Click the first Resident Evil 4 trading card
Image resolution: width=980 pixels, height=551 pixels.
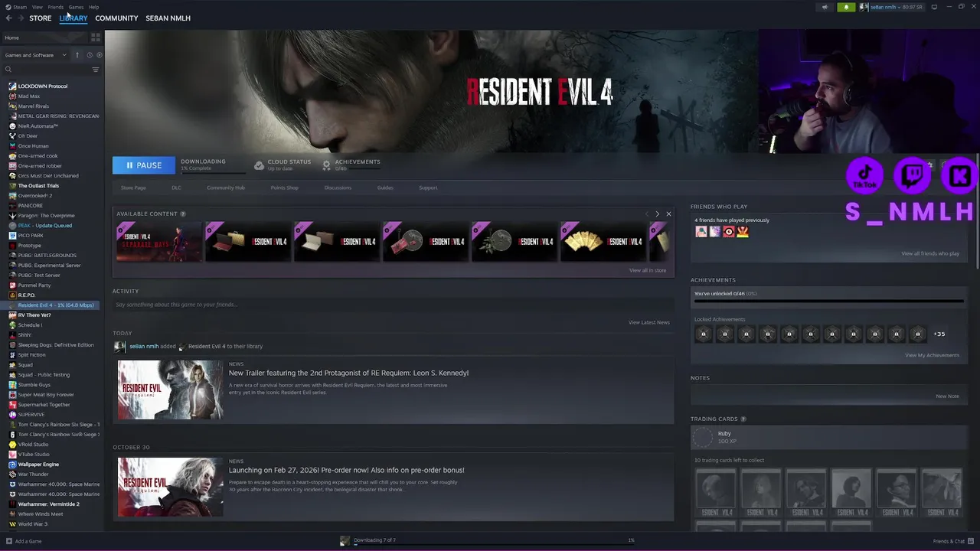click(715, 493)
